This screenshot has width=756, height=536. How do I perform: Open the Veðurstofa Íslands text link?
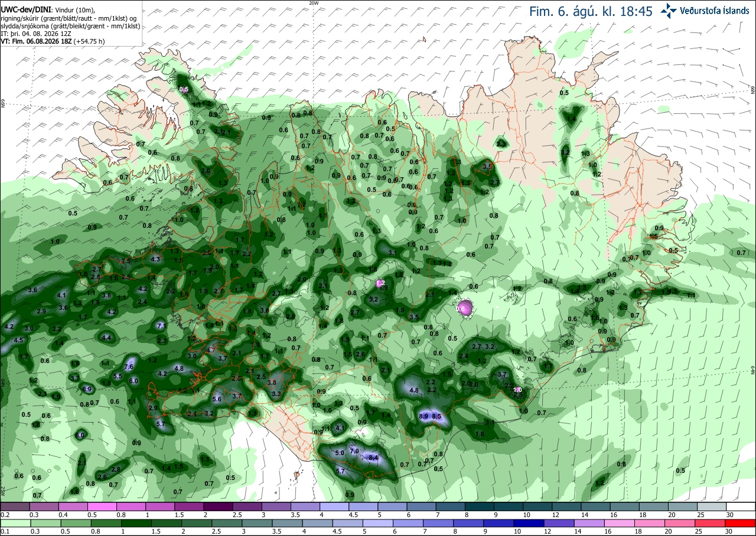[714, 11]
